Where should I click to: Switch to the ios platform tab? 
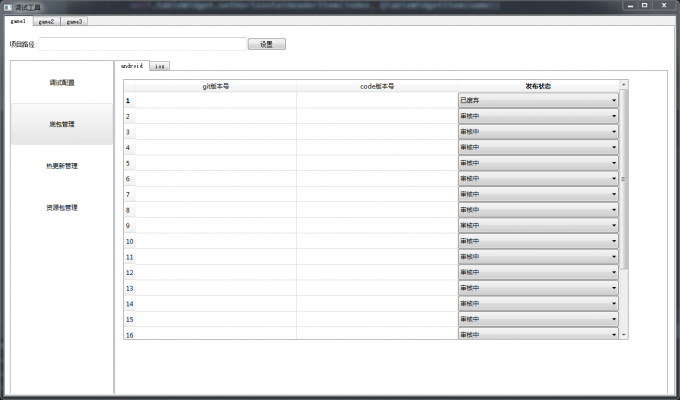tap(160, 66)
